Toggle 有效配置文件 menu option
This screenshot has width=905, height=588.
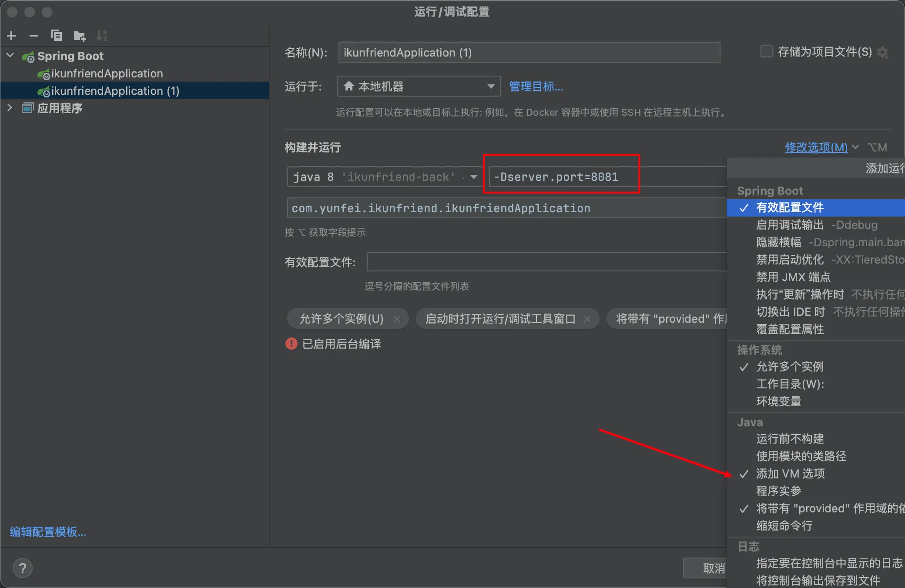[x=816, y=207]
